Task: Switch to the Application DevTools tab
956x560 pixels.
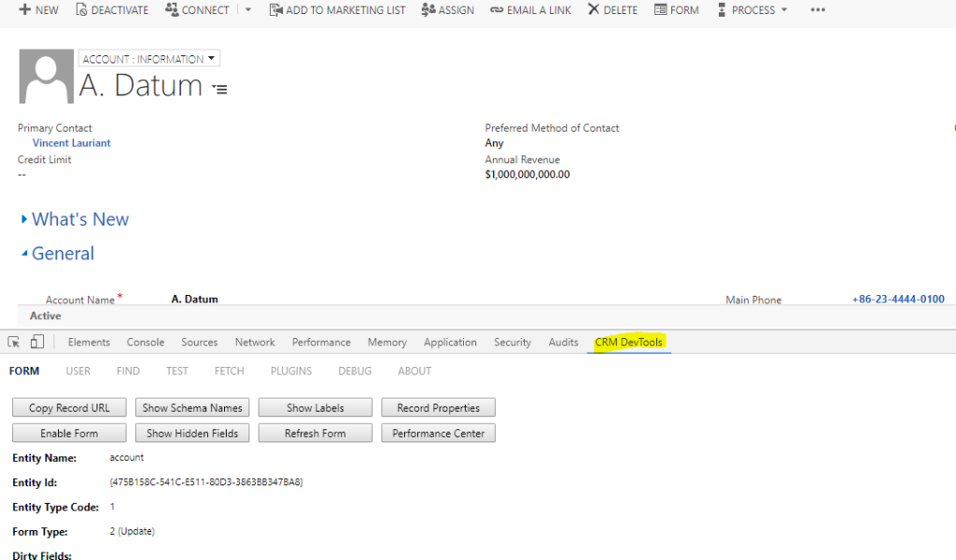Action: pos(451,343)
